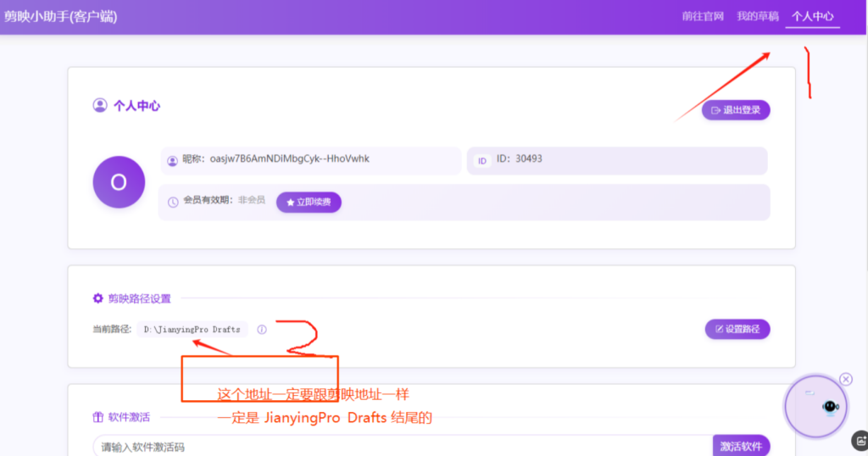Click the 设置路径 set path button
This screenshot has height=456, width=868.
coord(737,329)
